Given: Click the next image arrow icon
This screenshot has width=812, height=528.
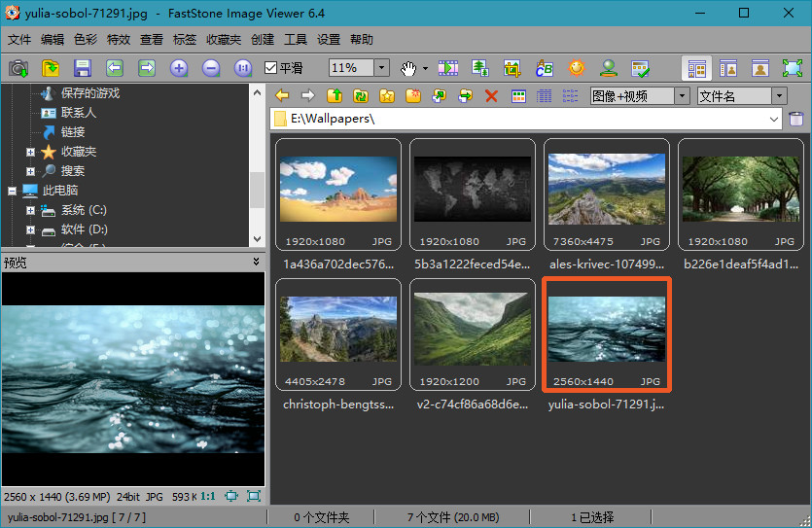Looking at the screenshot, I should [147, 68].
